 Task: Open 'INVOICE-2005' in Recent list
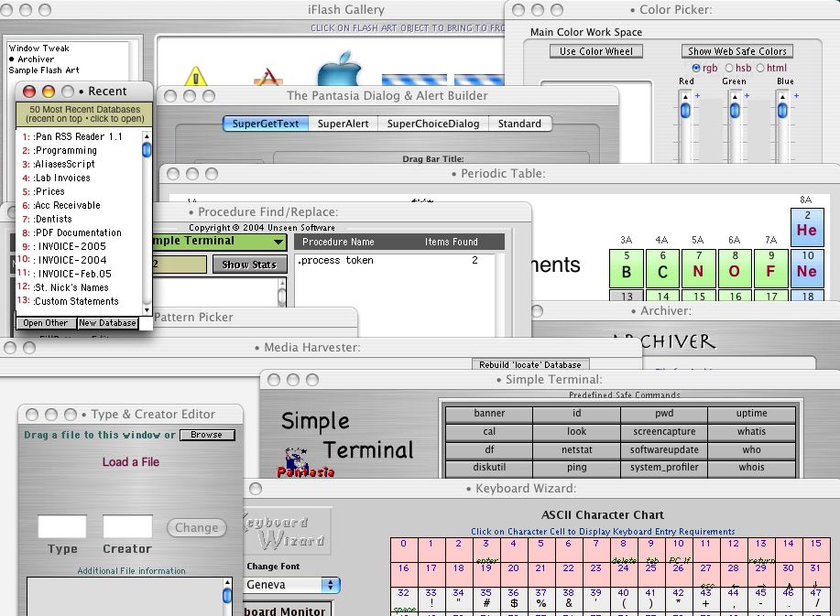click(x=79, y=246)
